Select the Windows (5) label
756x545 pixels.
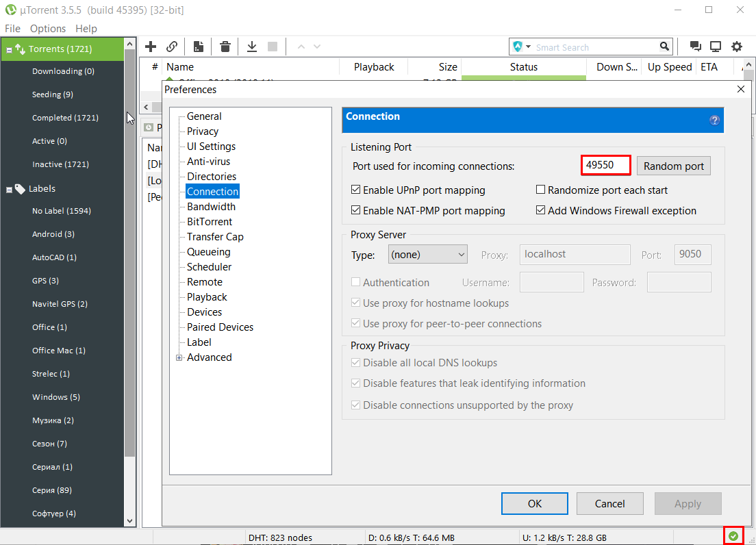click(56, 397)
